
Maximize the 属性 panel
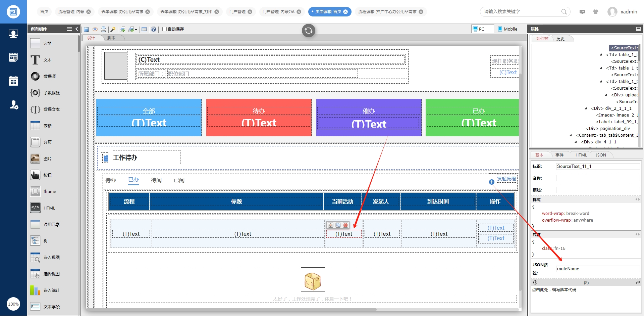coord(638,29)
